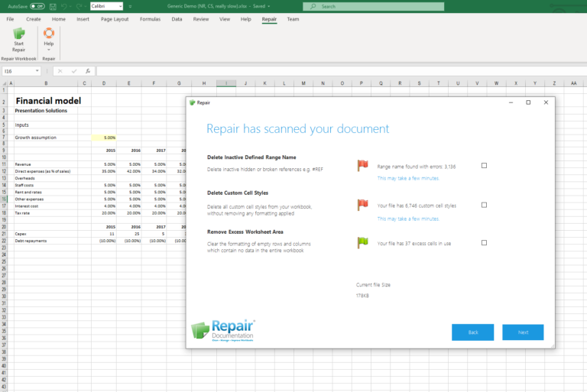Tick the Remove Excess Worksheet Area checkbox
The width and height of the screenshot is (587, 392).
pos(484,243)
